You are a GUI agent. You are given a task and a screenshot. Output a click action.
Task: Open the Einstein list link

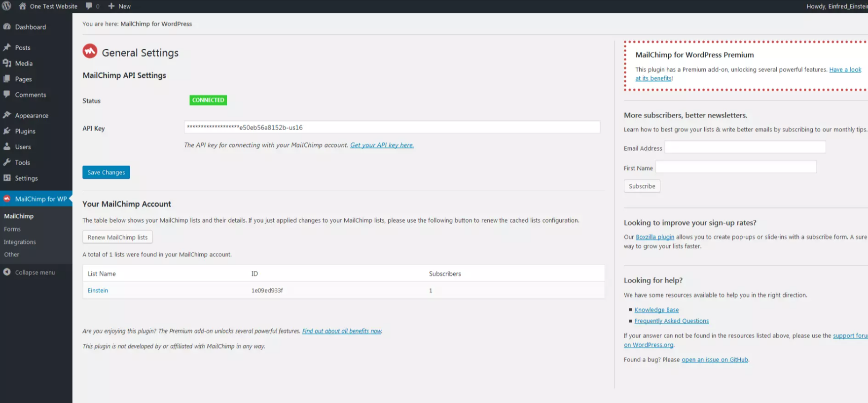98,291
